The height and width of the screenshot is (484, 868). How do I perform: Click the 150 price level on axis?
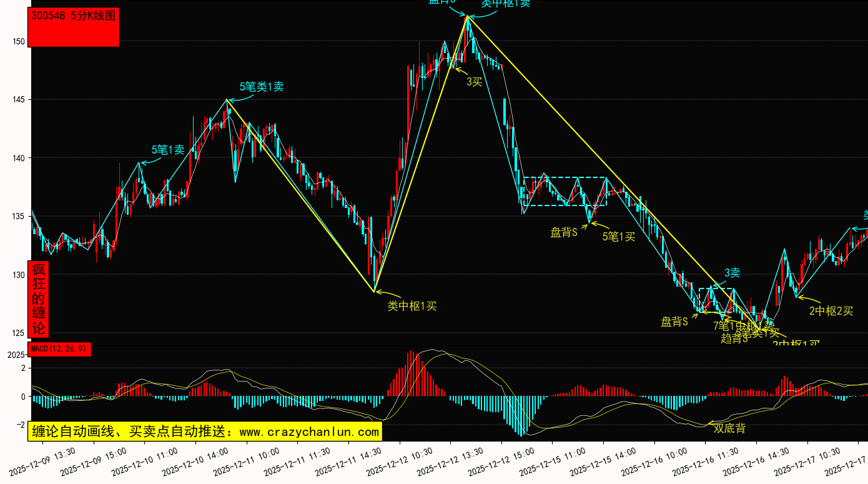(x=17, y=42)
